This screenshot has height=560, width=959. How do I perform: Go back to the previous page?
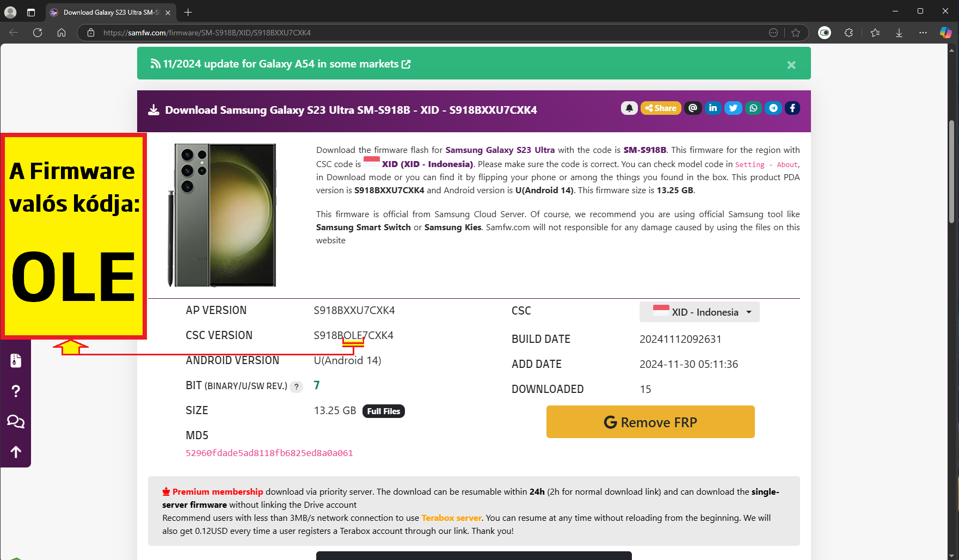(x=14, y=33)
